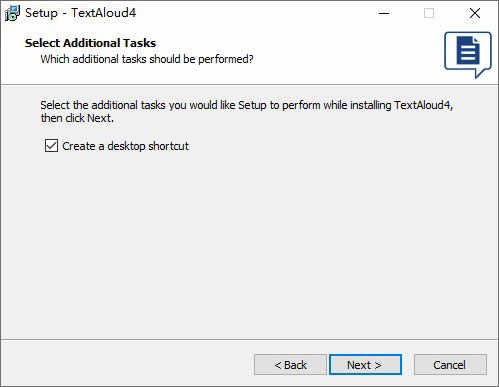Viewport: 499px width, 387px height.
Task: Click the word TextAloud4 in the instructions
Action: [422, 105]
